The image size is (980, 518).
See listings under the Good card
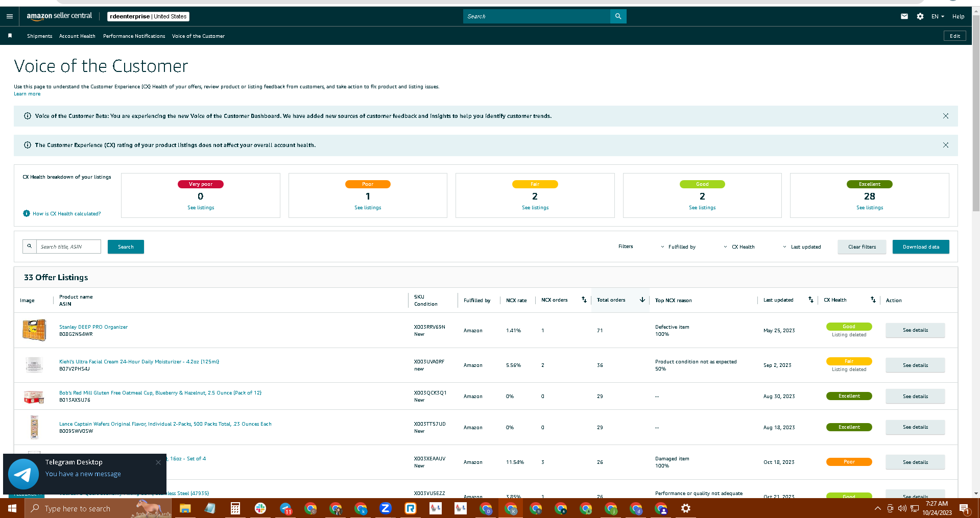click(702, 208)
